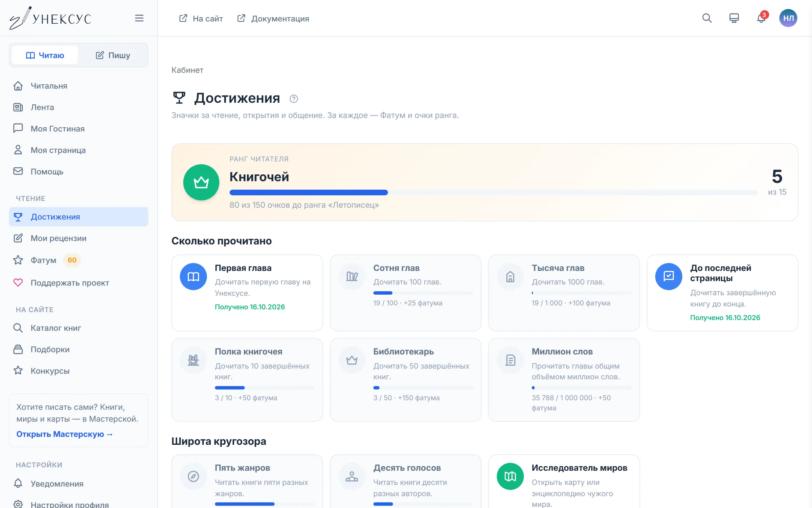This screenshot has width=812, height=508.
Task: Click the people icon on Десять голосов card
Action: coord(352,476)
